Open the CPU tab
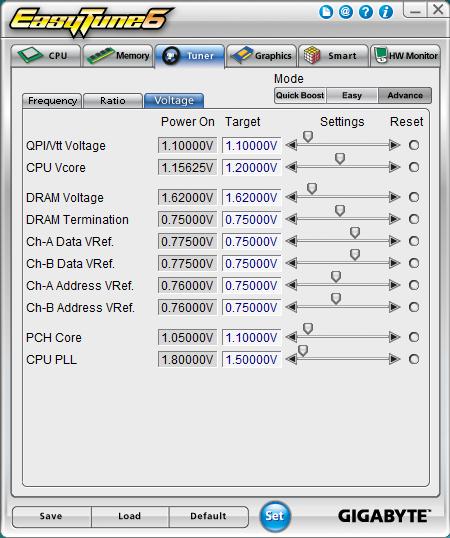The height and width of the screenshot is (538, 450). click(46, 56)
